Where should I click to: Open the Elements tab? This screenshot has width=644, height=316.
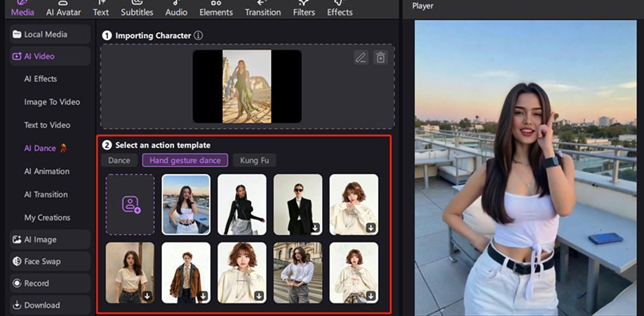[216, 8]
